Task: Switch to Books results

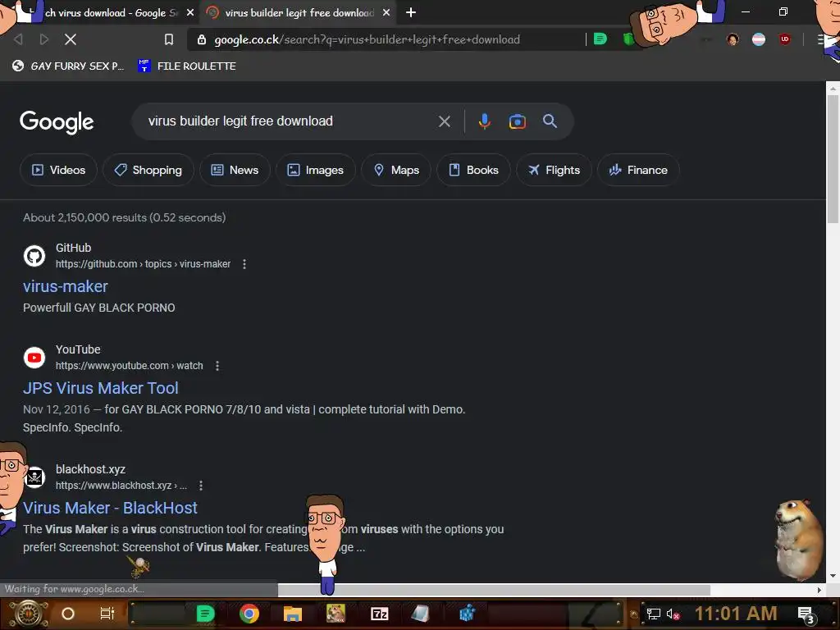Action: pos(473,170)
